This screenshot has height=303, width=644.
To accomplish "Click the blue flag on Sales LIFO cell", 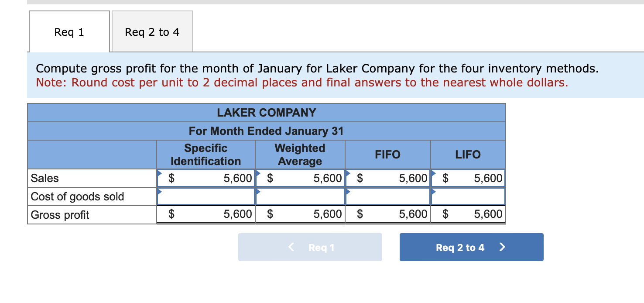I will point(433,173).
